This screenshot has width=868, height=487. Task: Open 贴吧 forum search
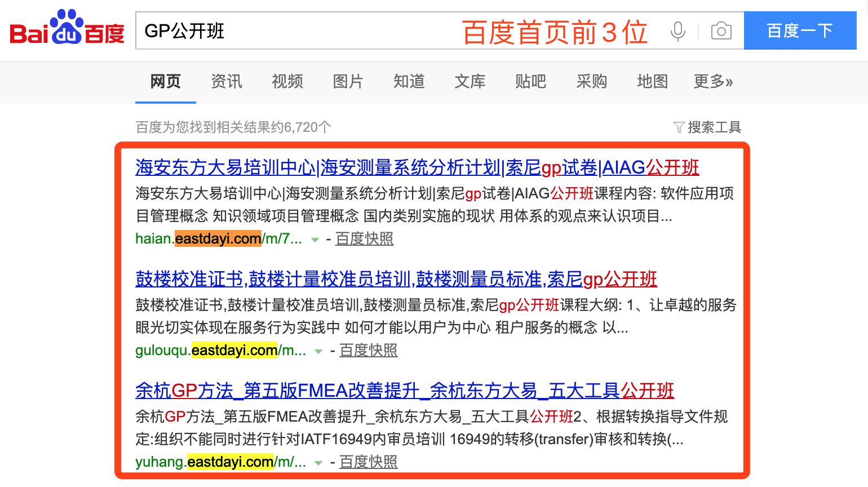point(530,82)
